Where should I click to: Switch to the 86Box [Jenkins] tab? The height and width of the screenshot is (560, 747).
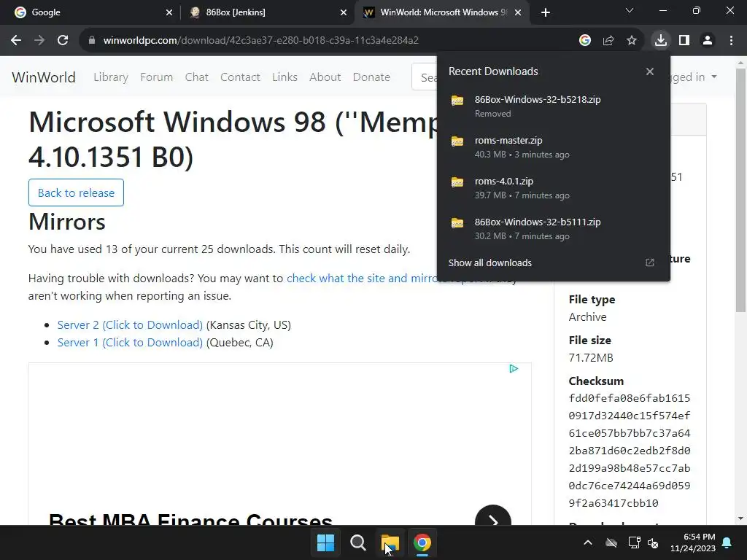click(267, 12)
